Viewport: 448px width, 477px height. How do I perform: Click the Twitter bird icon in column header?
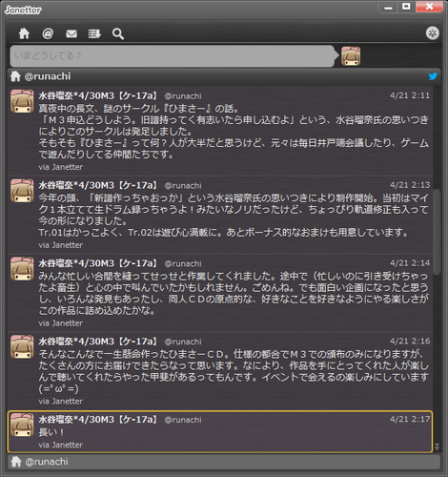433,76
